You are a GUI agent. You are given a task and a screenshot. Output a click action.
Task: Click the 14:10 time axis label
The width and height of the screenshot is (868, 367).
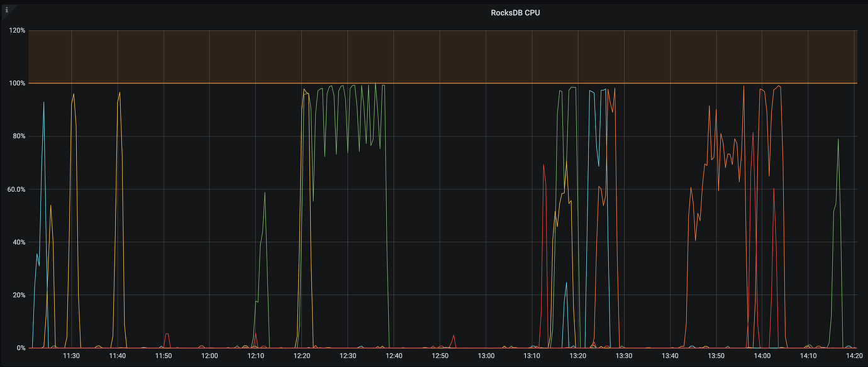[808, 356]
